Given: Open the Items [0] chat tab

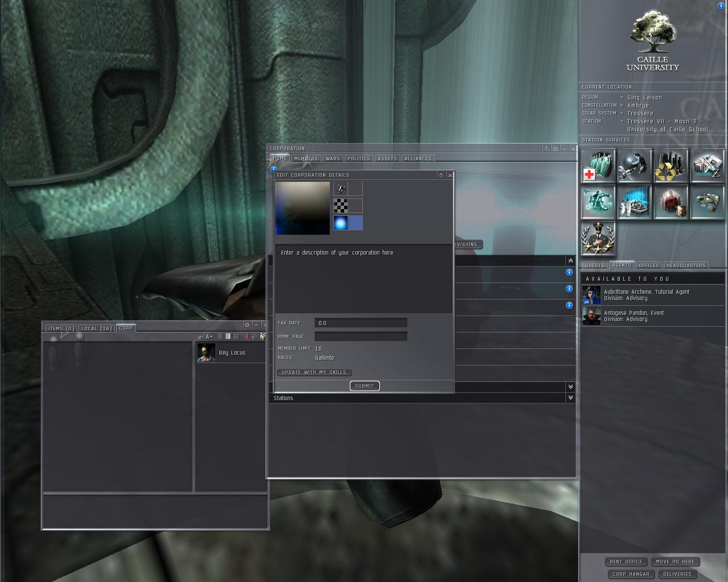Looking at the screenshot, I should coord(61,329).
